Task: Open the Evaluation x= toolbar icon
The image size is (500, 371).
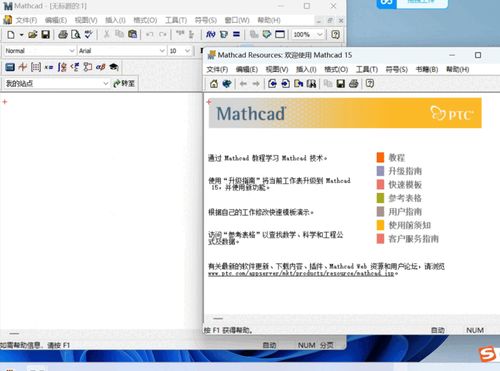Action: (49, 67)
